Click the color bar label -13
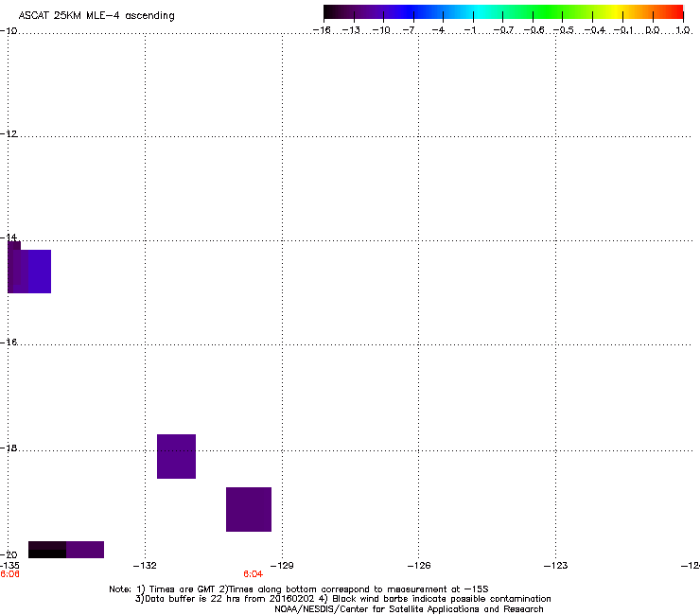This screenshot has height=615, width=700. pos(351,30)
